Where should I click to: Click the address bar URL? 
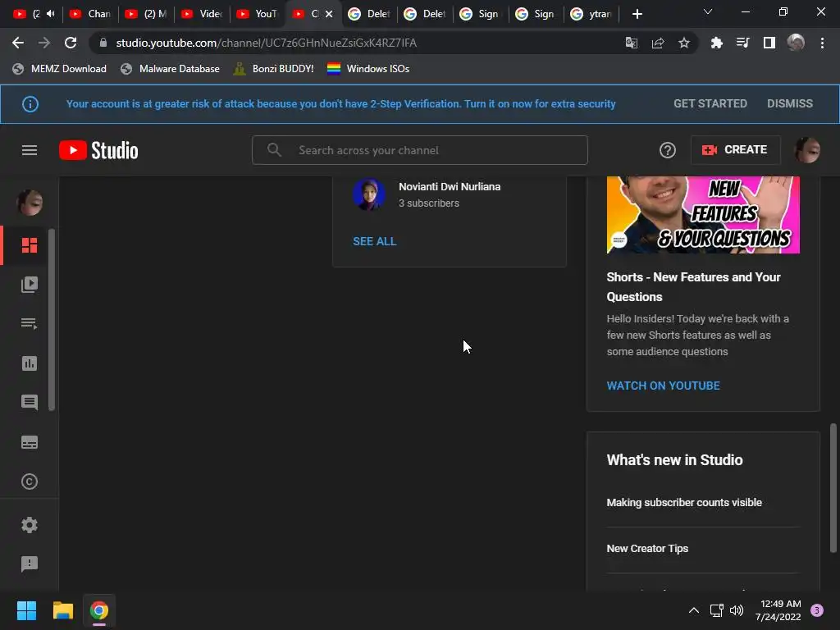(267, 43)
